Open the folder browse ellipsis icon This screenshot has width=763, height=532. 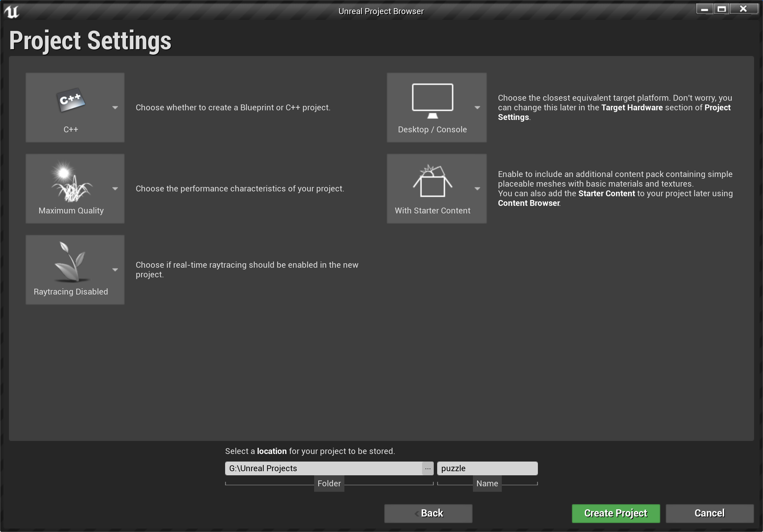(x=428, y=468)
